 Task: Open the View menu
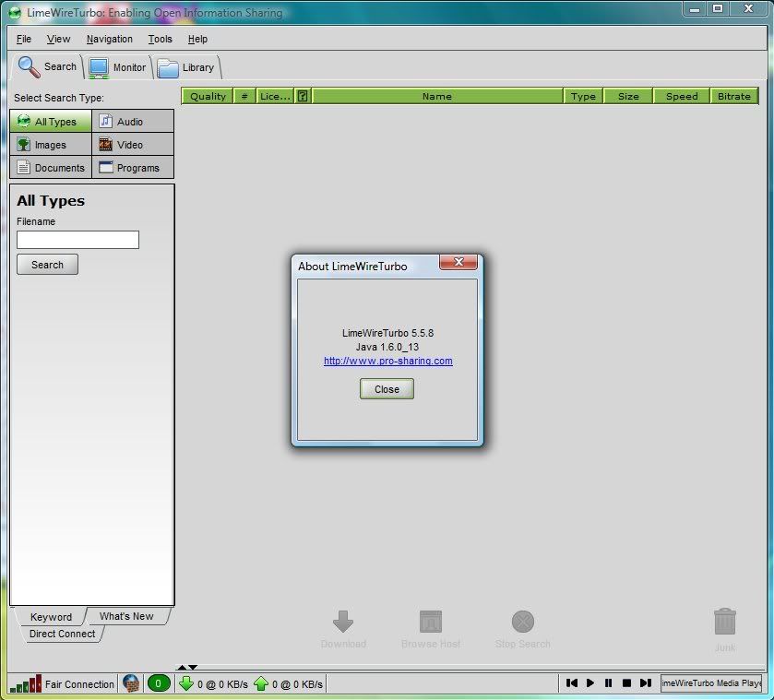pyautogui.click(x=58, y=39)
